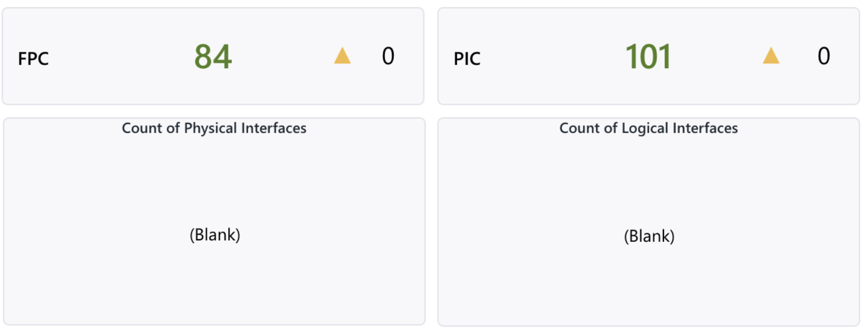Click empty space below Physical Interfaces (Blank)
The image size is (868, 335).
(215, 287)
